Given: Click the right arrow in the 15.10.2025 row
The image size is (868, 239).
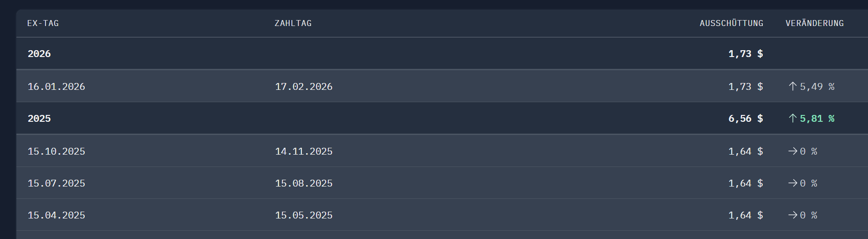Looking at the screenshot, I should pyautogui.click(x=793, y=151).
